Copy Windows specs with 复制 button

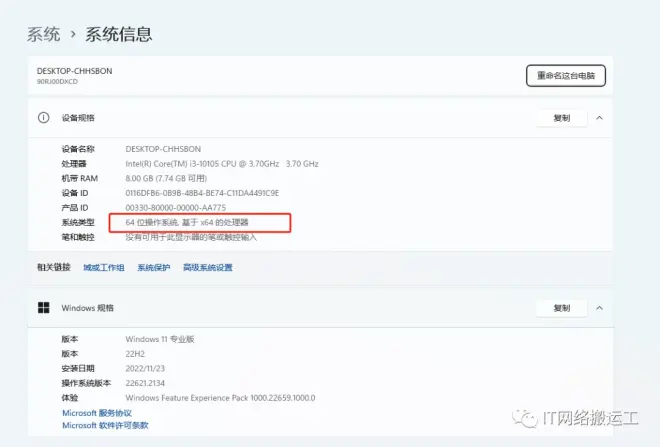[562, 309]
